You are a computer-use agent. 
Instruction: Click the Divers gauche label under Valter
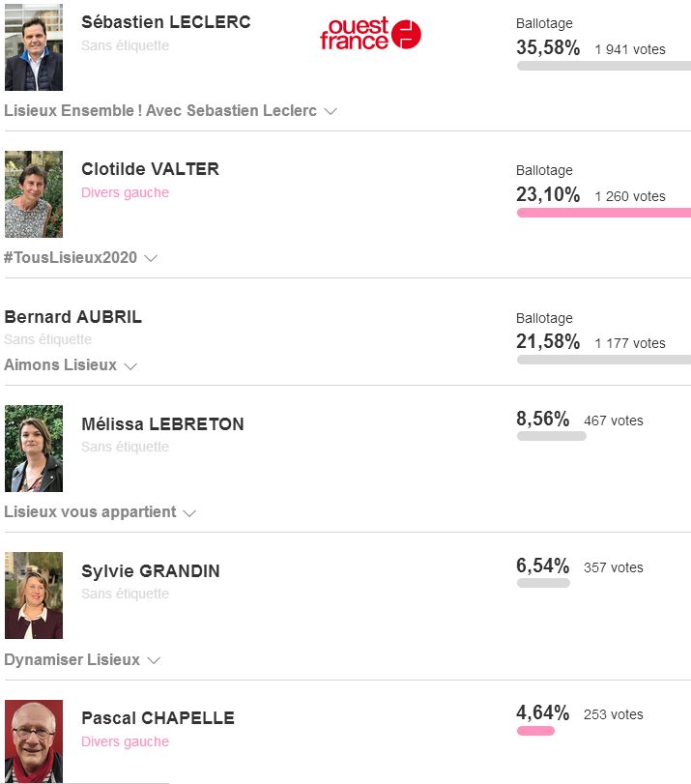tap(125, 192)
